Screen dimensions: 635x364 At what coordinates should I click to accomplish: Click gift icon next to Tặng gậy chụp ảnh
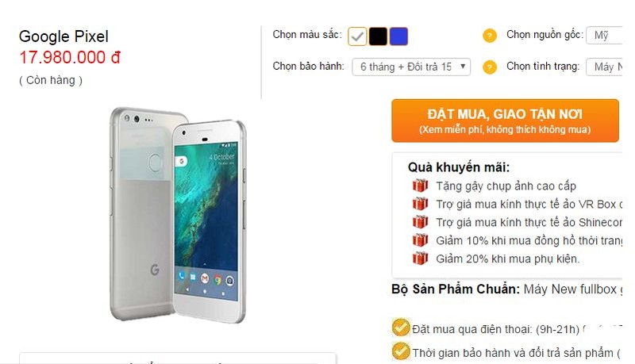point(420,186)
